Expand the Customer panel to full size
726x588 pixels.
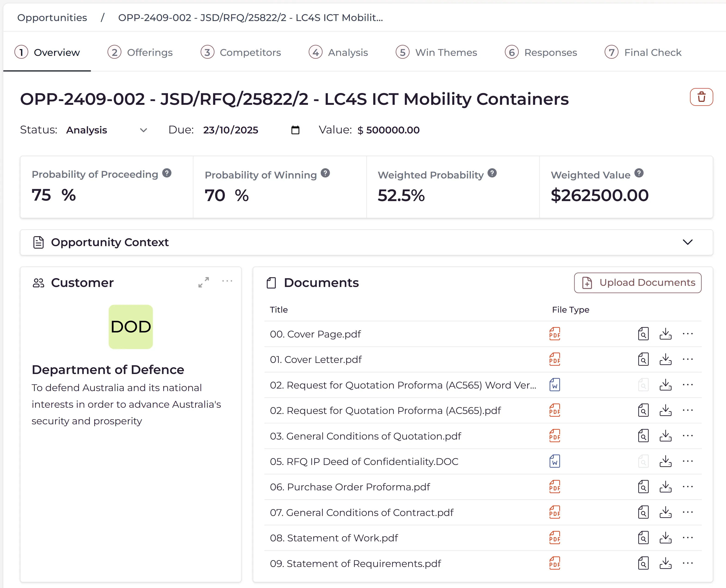click(204, 282)
